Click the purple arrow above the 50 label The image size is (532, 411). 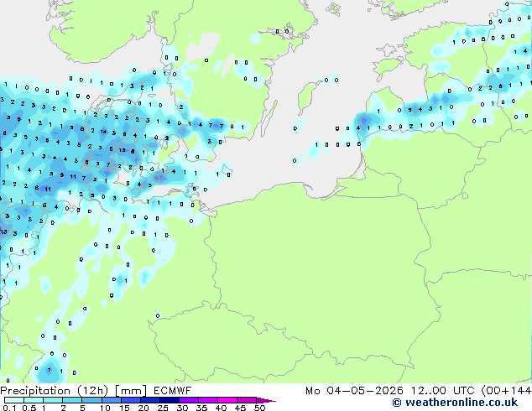click(x=266, y=400)
